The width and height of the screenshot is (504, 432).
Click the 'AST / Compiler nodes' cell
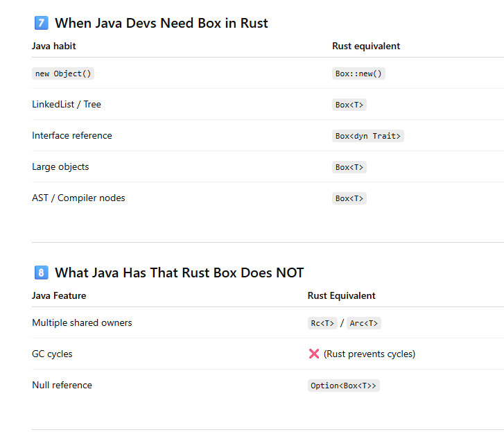point(78,198)
